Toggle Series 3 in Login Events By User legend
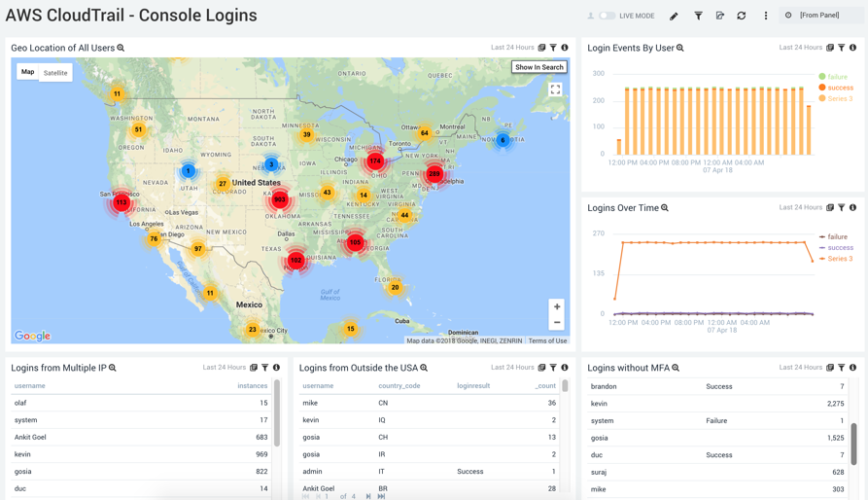Screen dimensions: 868x500 [x=836, y=98]
